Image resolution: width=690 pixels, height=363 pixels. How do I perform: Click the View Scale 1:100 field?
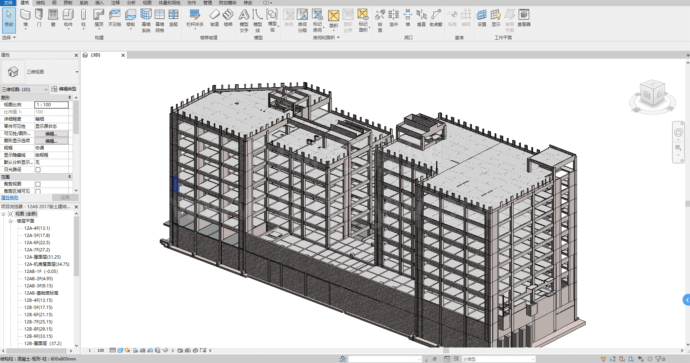click(51, 105)
